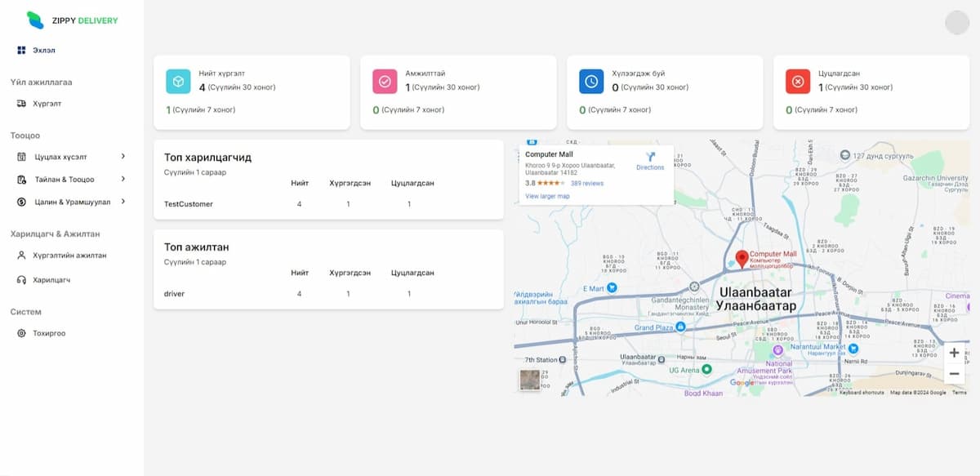Click the Directions icon on map card
Screen dimensions: 980x476
(x=650, y=158)
